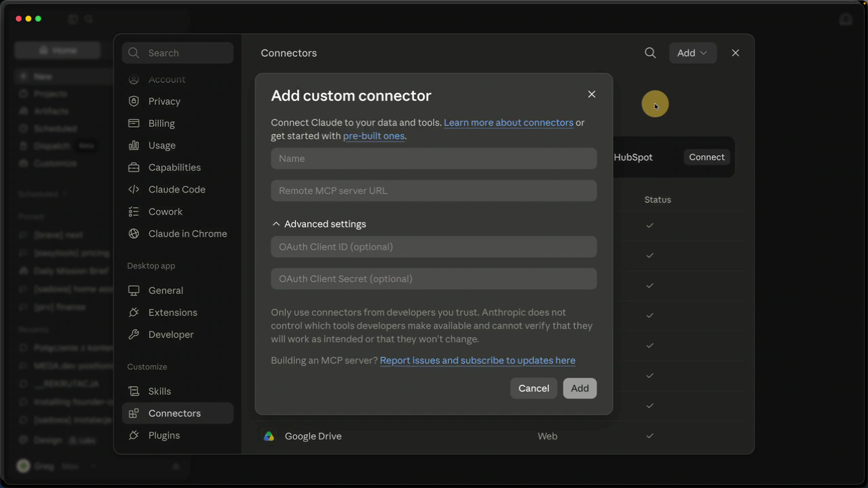The width and height of the screenshot is (868, 488).
Task: Click the settings Search field
Action: tap(178, 53)
